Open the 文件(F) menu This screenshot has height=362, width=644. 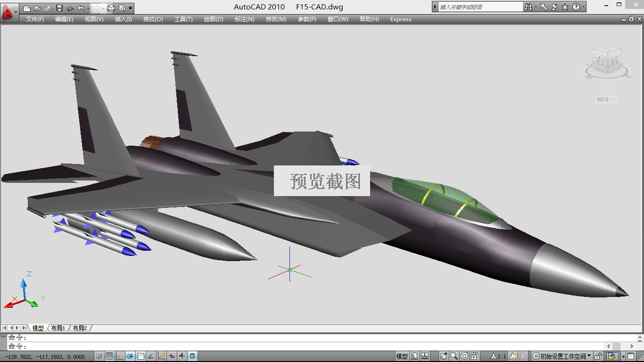[35, 19]
